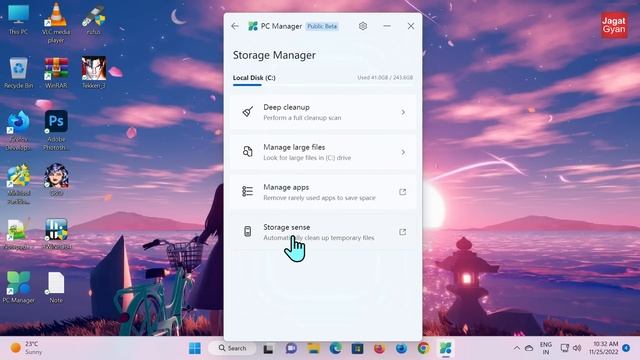Screen dimensions: 640x360
Task: Open the Chat app in taskbar
Action: pyautogui.click(x=291, y=348)
